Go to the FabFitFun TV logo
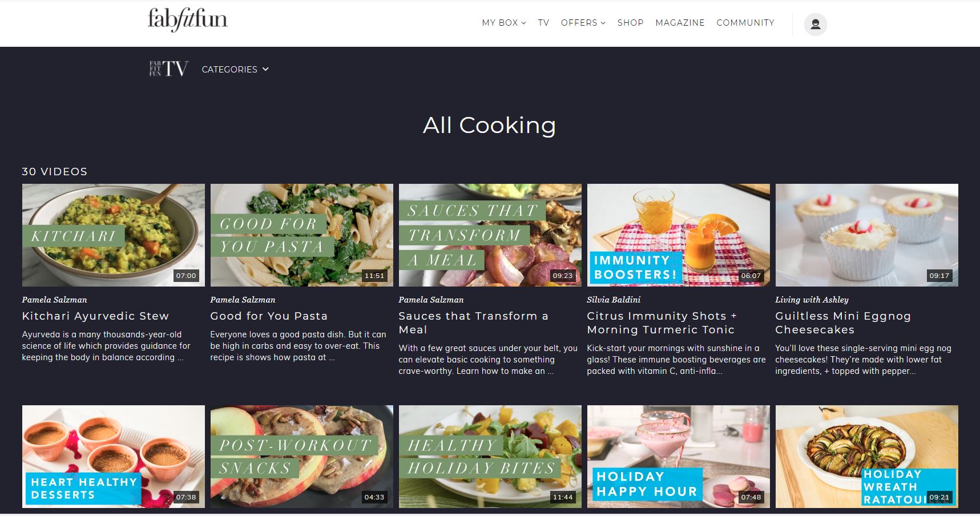 coord(169,69)
